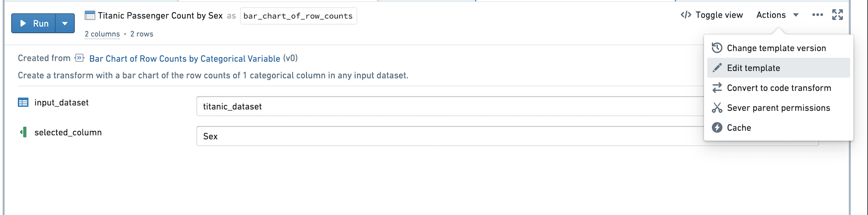Open the Bar Chart of Row Counts template link
Image resolution: width=868 pixels, height=215 pixels.
point(185,59)
